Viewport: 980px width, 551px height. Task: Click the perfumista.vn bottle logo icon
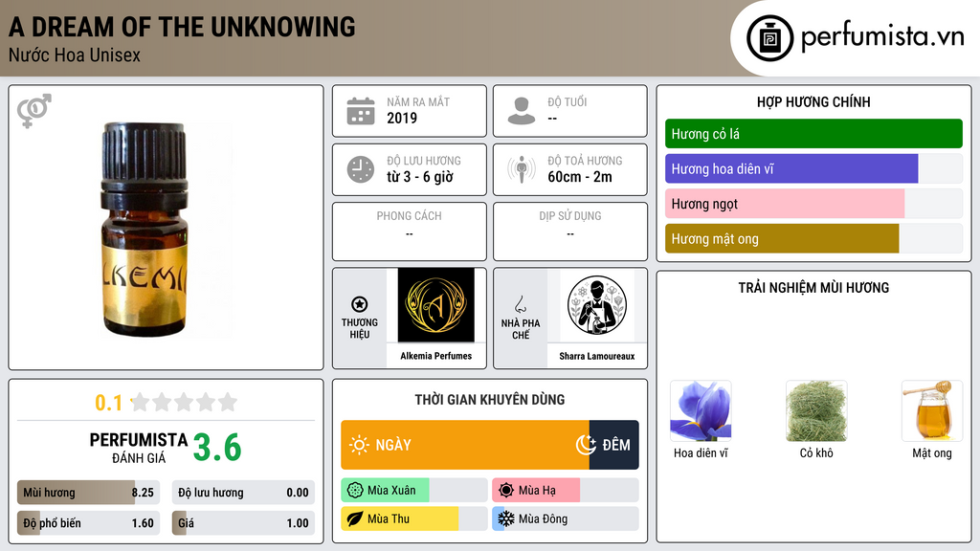[769, 38]
